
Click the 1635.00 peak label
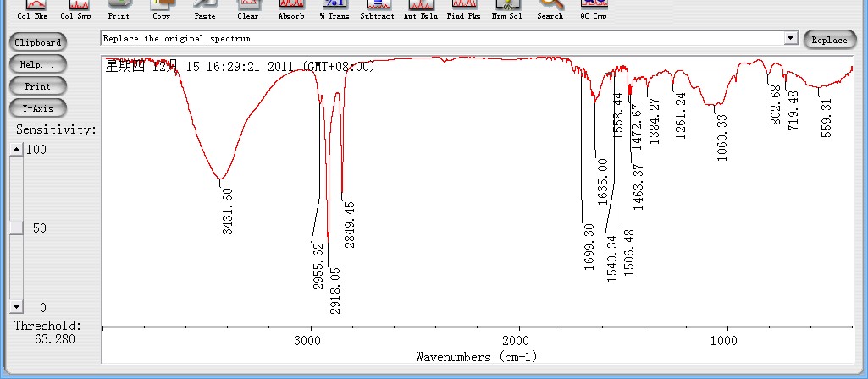pyautogui.click(x=603, y=182)
